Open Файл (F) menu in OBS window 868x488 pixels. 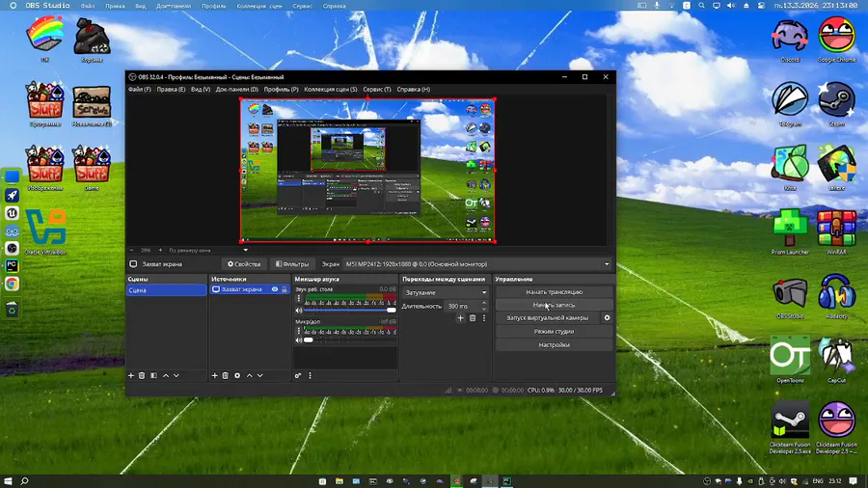[x=140, y=89]
